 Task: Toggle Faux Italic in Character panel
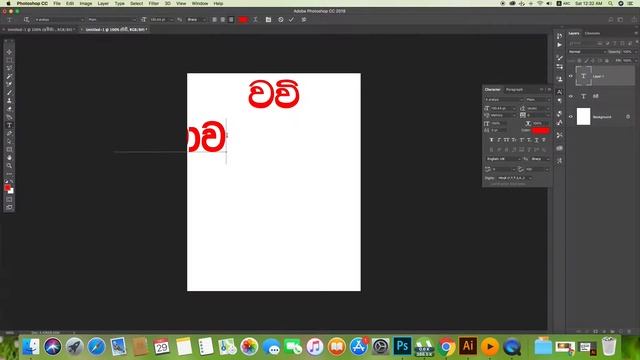click(499, 140)
